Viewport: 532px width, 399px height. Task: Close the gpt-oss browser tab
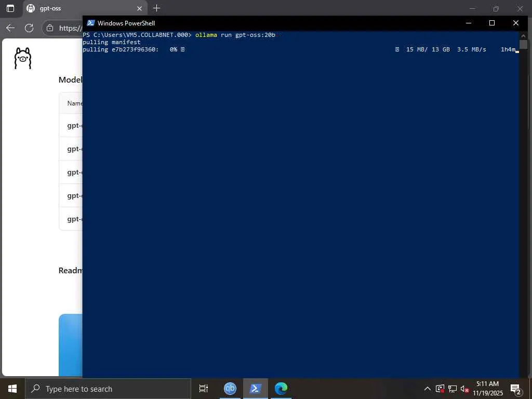(139, 8)
